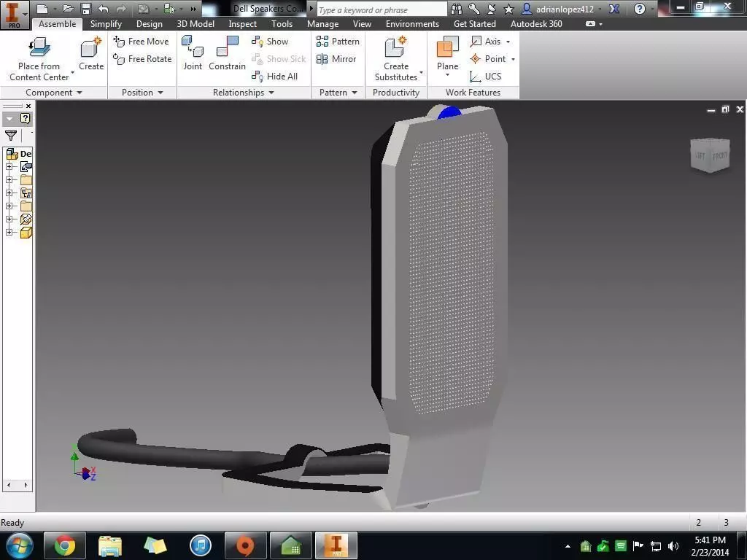Switch to the 3D Model tab
This screenshot has height=560, width=747.
(196, 24)
